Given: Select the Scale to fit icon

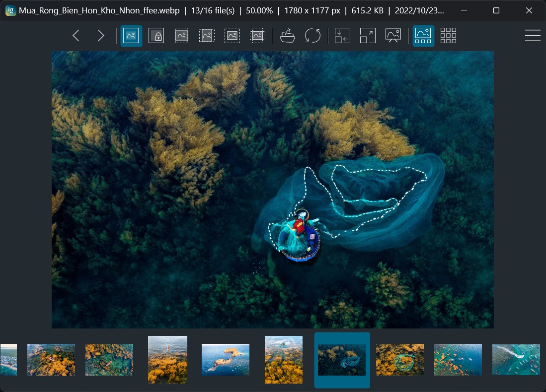Looking at the screenshot, I should point(232,35).
